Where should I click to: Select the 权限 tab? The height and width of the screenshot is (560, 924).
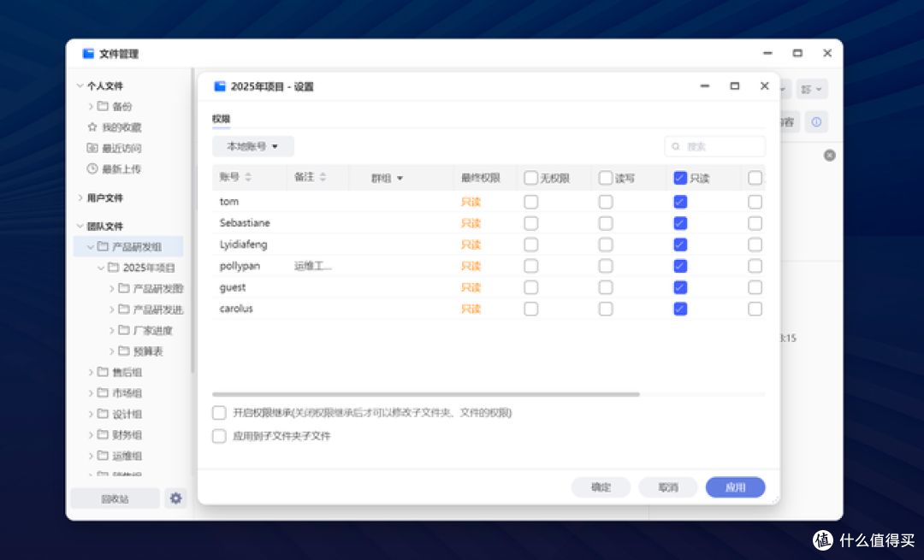click(221, 118)
